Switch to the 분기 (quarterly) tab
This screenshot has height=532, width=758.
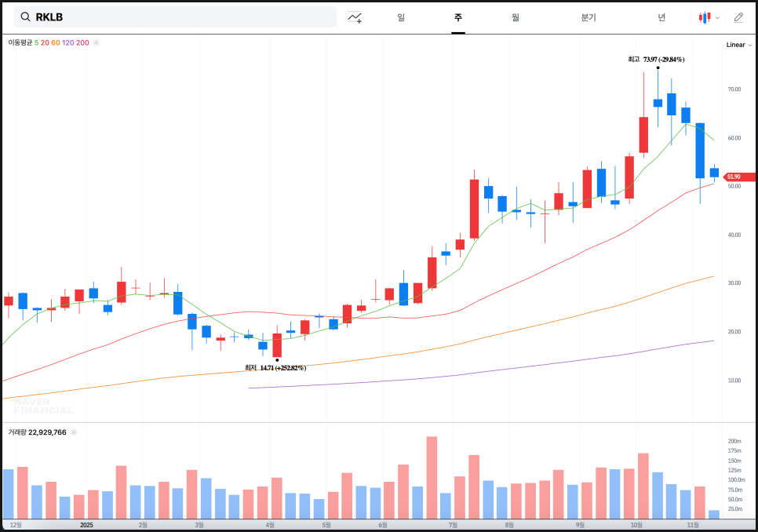click(589, 17)
